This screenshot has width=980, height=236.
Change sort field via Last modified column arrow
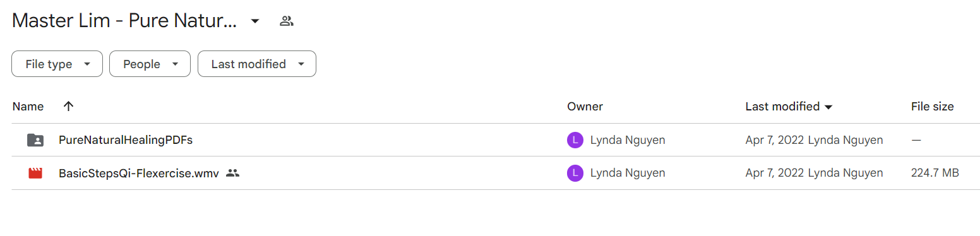pos(828,107)
